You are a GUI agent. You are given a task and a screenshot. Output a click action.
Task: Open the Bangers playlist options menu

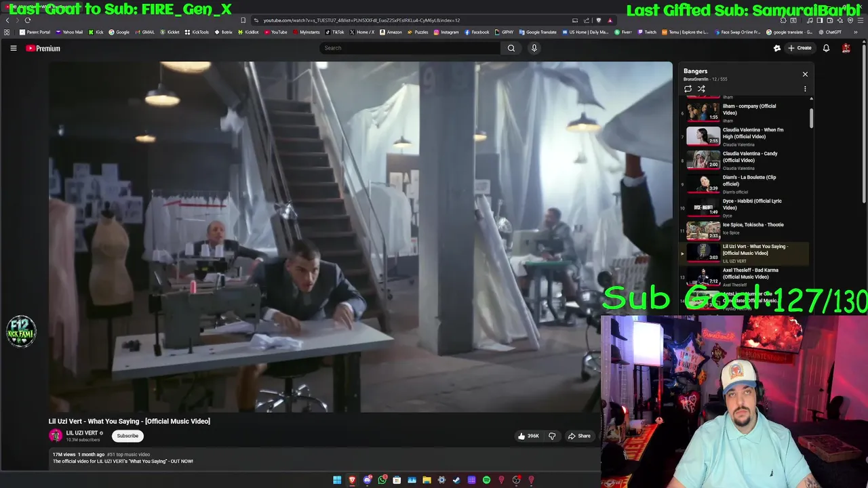click(805, 89)
